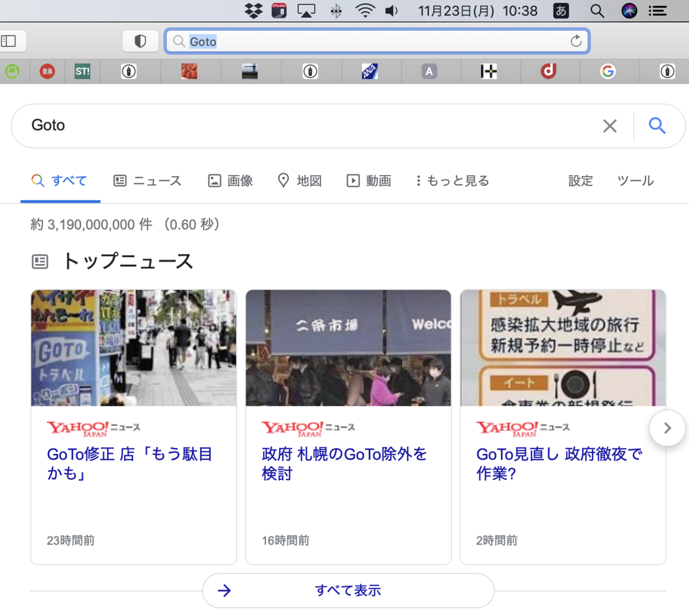Reload the page with the refresh arrow
689x616 pixels.
tap(576, 41)
